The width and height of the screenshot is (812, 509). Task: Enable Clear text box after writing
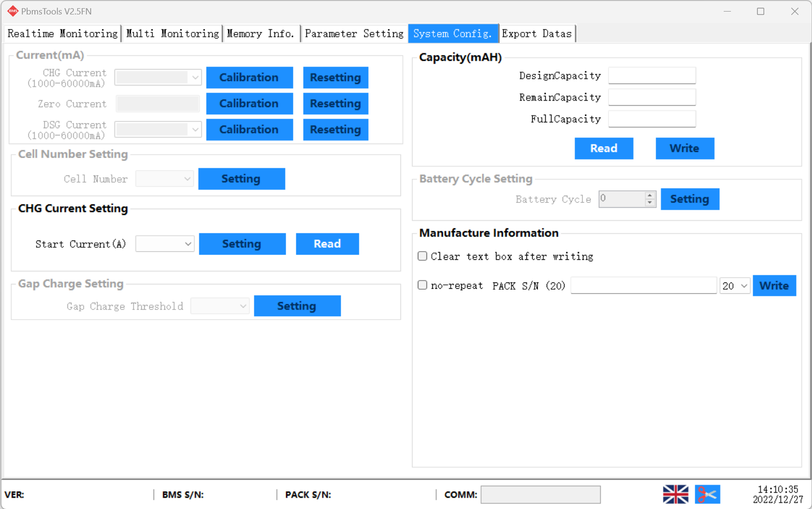(x=422, y=256)
